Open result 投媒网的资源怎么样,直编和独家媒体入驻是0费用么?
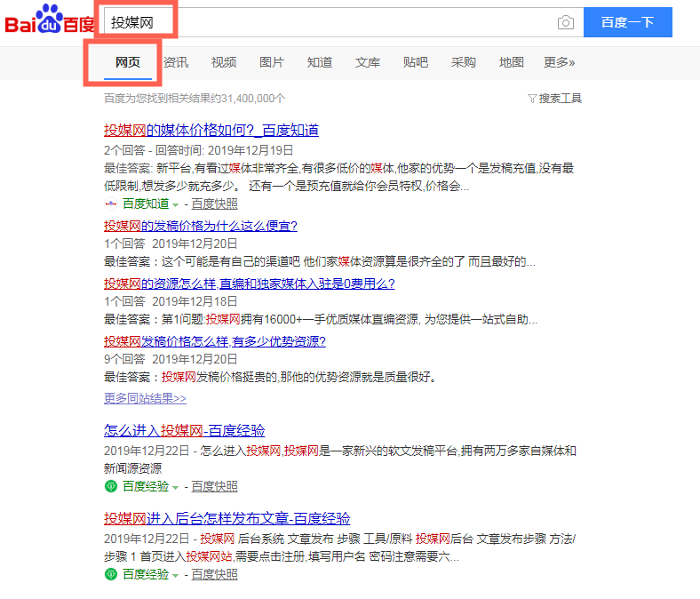Screen dimensions: 700x599 click(249, 284)
